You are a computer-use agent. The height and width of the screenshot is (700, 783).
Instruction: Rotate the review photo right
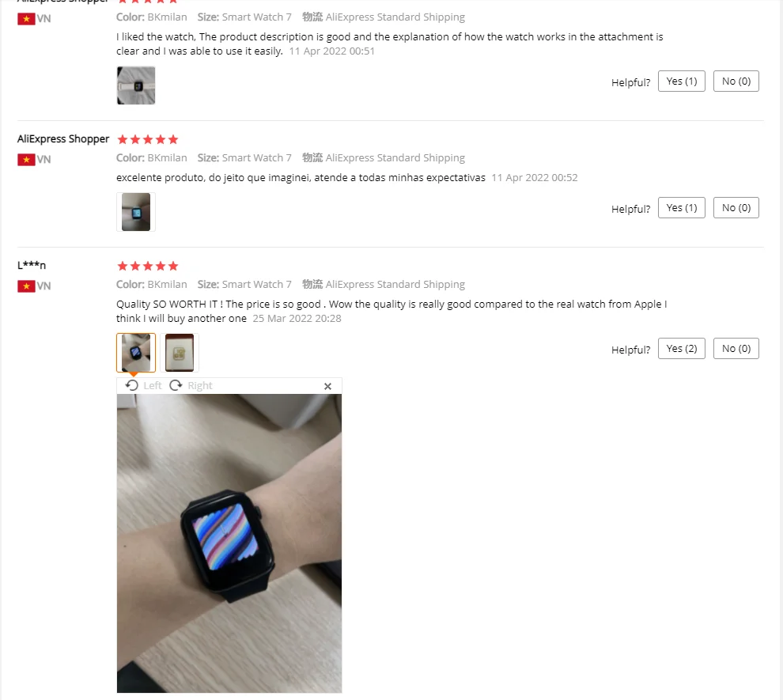point(191,385)
